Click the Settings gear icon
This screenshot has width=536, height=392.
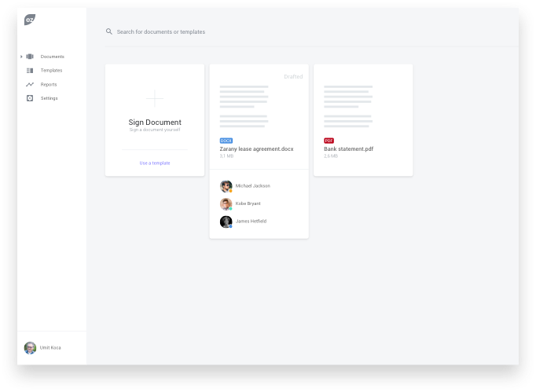30,98
